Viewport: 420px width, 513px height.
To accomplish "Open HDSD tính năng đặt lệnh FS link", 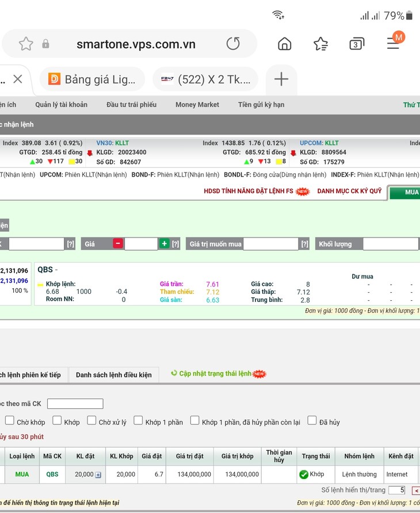I will 249,191.
